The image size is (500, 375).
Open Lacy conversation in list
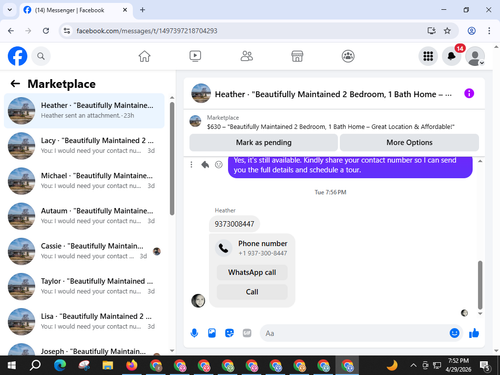point(84,146)
